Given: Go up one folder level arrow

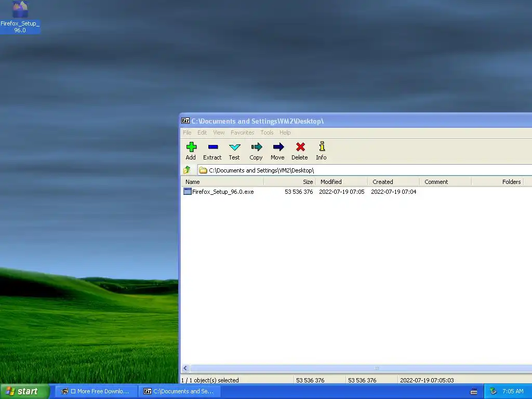Looking at the screenshot, I should [187, 170].
